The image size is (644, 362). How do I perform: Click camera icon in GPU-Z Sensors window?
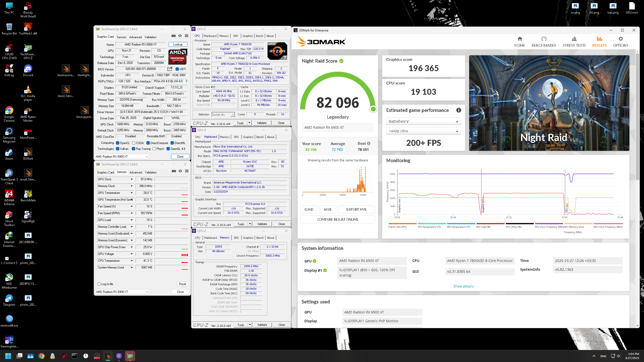174,171
